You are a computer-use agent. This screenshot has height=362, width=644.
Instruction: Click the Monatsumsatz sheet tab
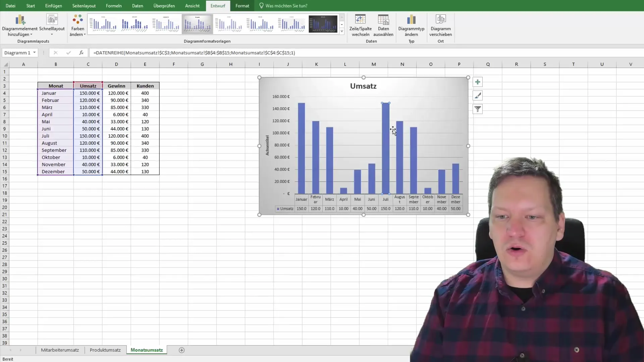click(147, 350)
